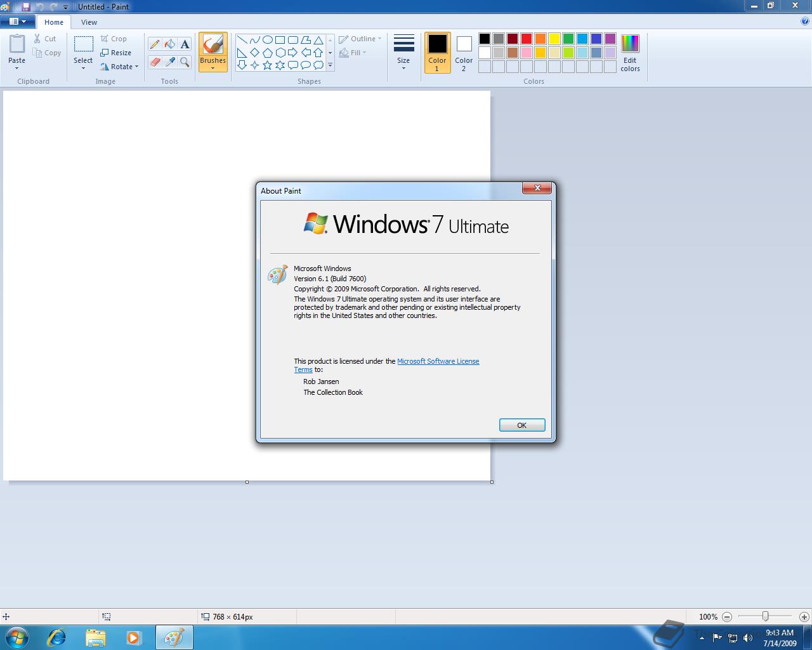This screenshot has height=650, width=812.
Task: Pick the pink (rose) color swatch
Action: 526,53
